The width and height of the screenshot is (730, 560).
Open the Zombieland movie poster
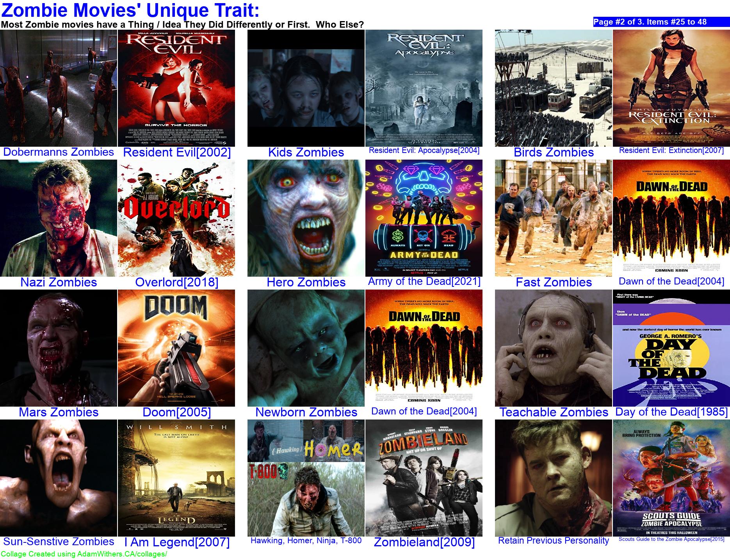tap(424, 478)
